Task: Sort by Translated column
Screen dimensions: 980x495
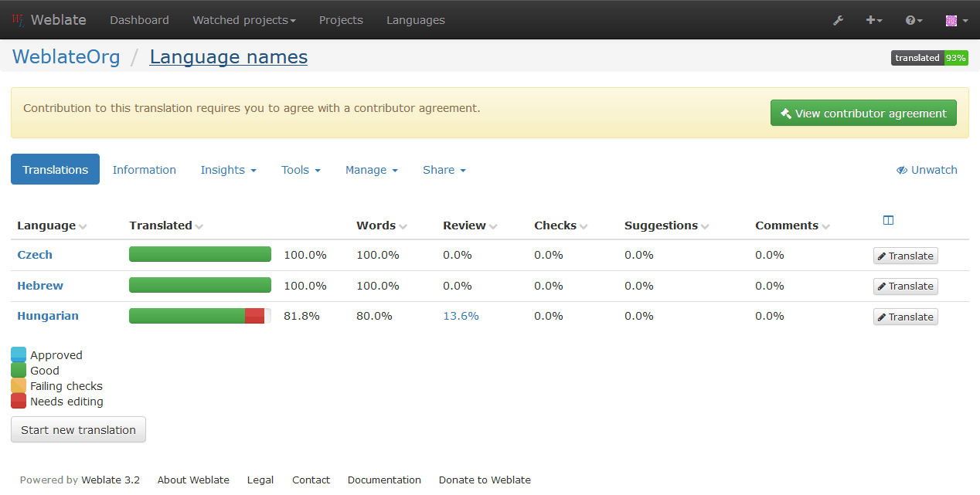Action: [x=166, y=225]
